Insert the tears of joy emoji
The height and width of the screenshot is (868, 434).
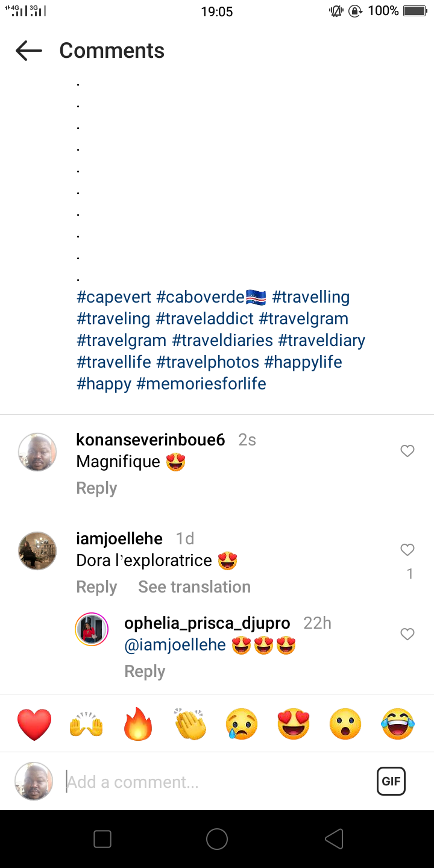pos(398,725)
